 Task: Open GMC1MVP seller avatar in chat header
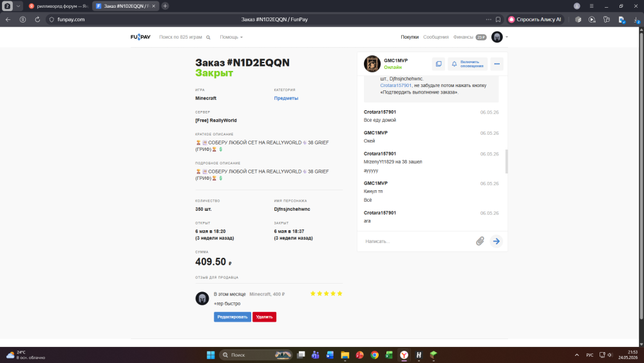click(x=372, y=64)
